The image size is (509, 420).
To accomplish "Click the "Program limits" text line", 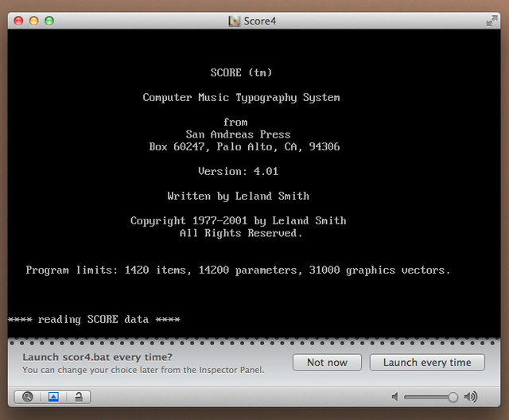I will (238, 270).
